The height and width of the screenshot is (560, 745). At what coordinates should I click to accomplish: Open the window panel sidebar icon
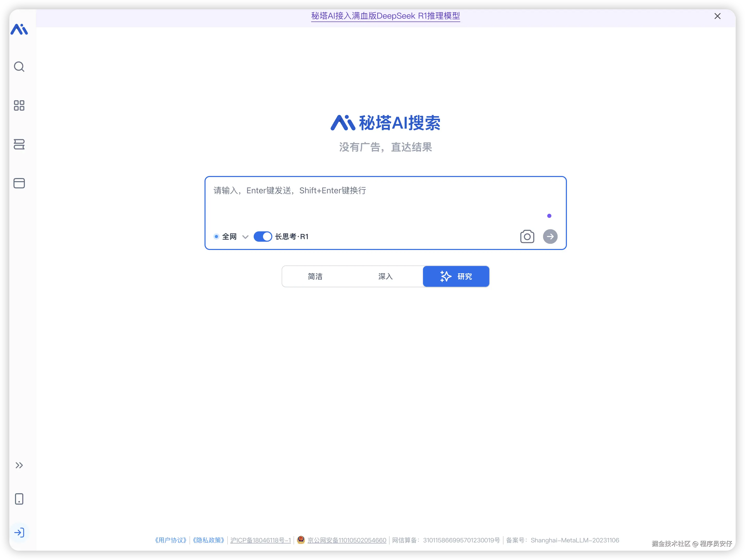click(19, 183)
